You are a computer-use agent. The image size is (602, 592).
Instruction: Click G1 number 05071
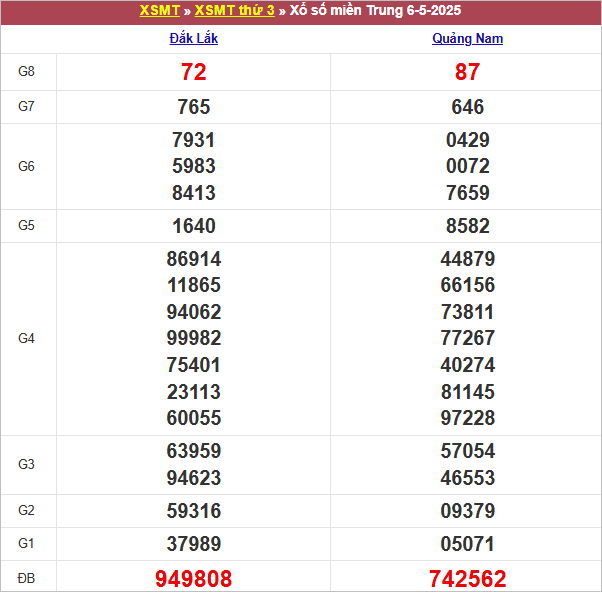click(467, 544)
